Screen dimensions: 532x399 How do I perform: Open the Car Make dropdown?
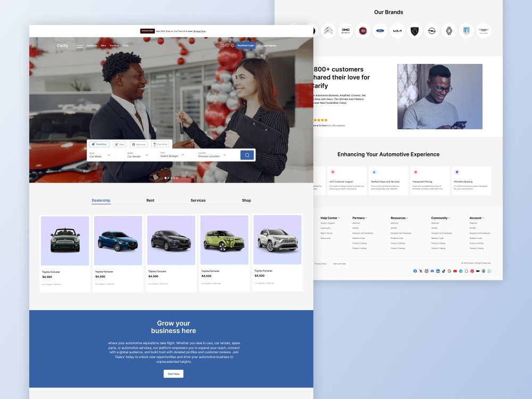click(100, 155)
